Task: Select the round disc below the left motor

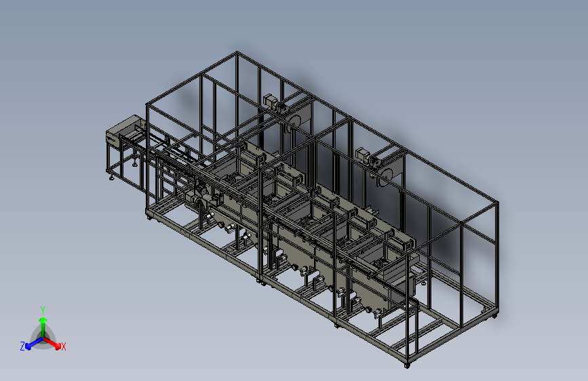Action: (294, 123)
